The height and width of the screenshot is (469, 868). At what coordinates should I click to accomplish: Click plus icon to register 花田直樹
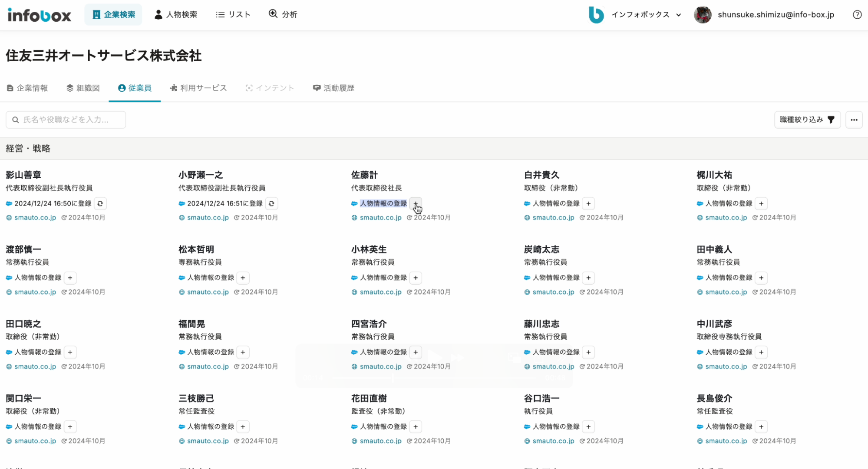(x=416, y=427)
